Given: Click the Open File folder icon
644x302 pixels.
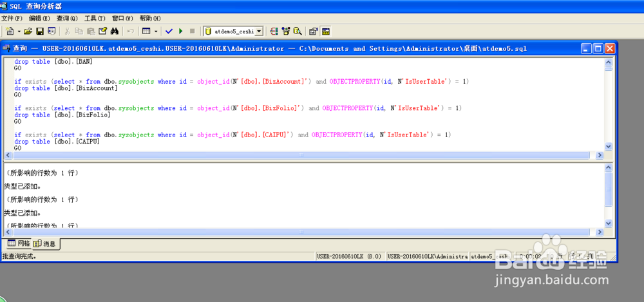Looking at the screenshot, I should pyautogui.click(x=28, y=31).
